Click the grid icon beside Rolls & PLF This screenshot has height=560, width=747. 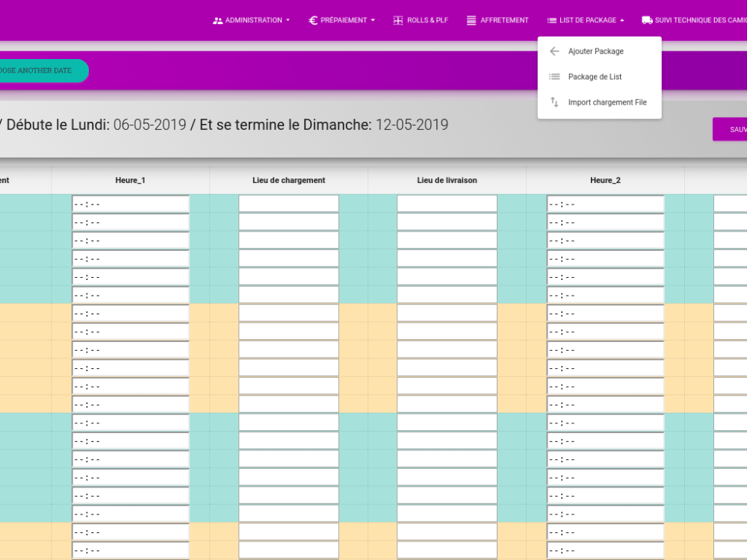point(398,20)
